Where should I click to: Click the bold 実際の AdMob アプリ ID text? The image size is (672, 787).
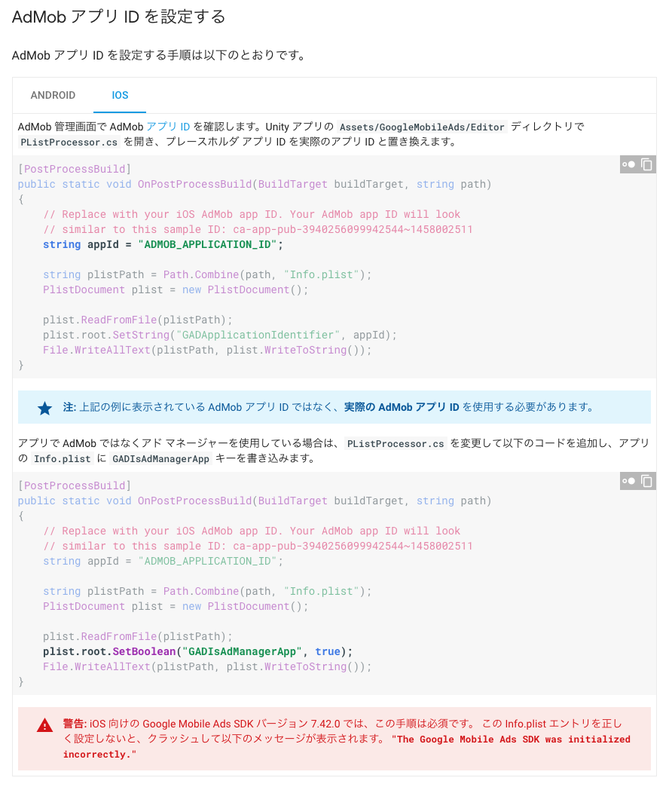coord(402,407)
